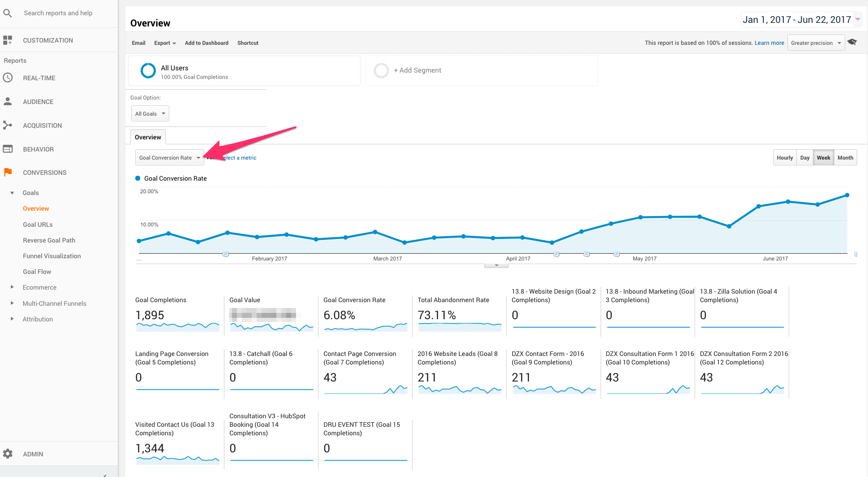Select the Conversions flag icon
This screenshot has width=868, height=477.
8,172
